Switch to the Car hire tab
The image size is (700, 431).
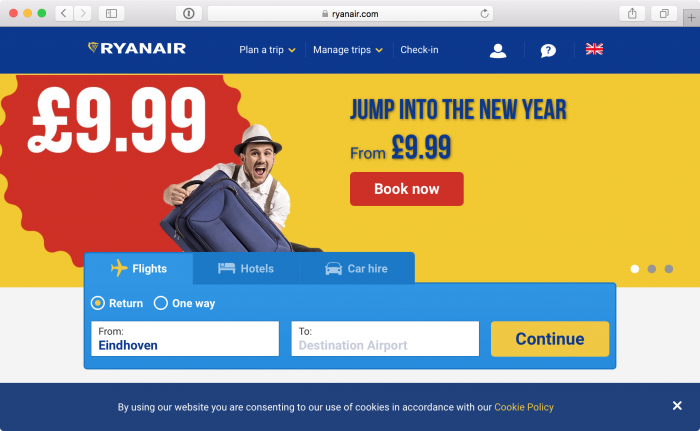click(x=357, y=268)
